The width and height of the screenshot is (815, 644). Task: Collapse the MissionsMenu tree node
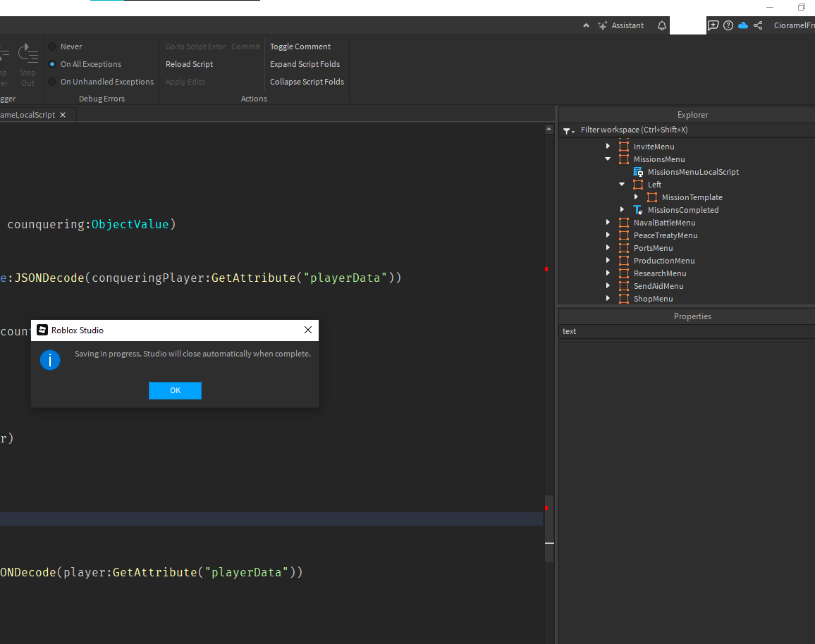[608, 159]
